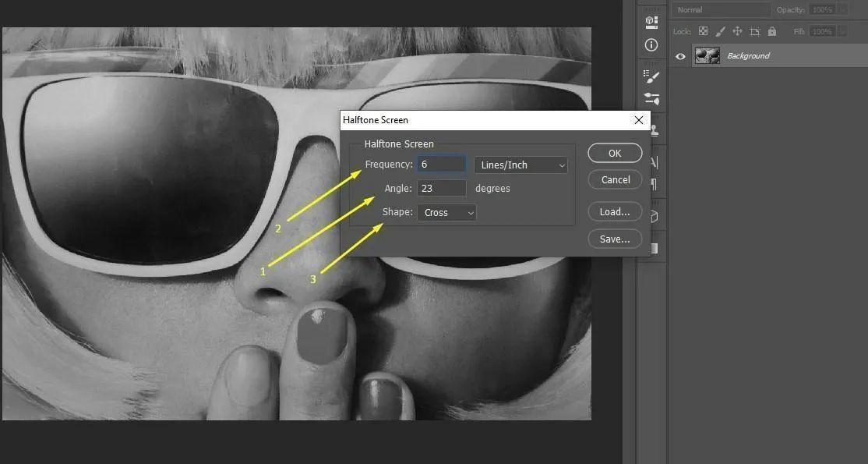Open the 3D panel icon
This screenshot has height=464, width=868.
tap(652, 21)
